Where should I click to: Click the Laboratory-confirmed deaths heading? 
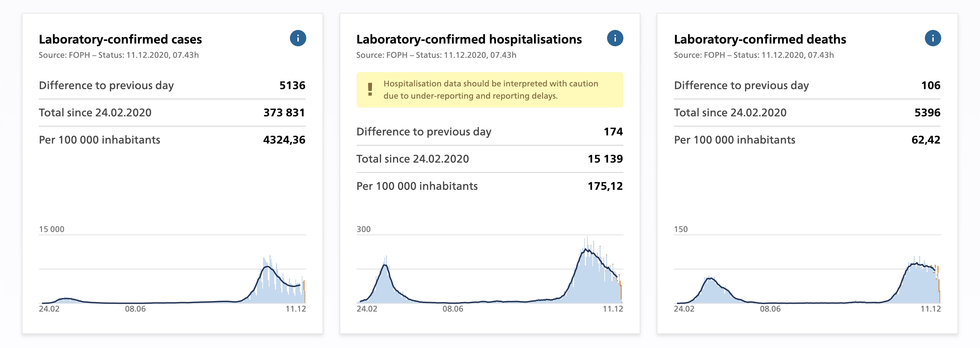click(x=760, y=39)
